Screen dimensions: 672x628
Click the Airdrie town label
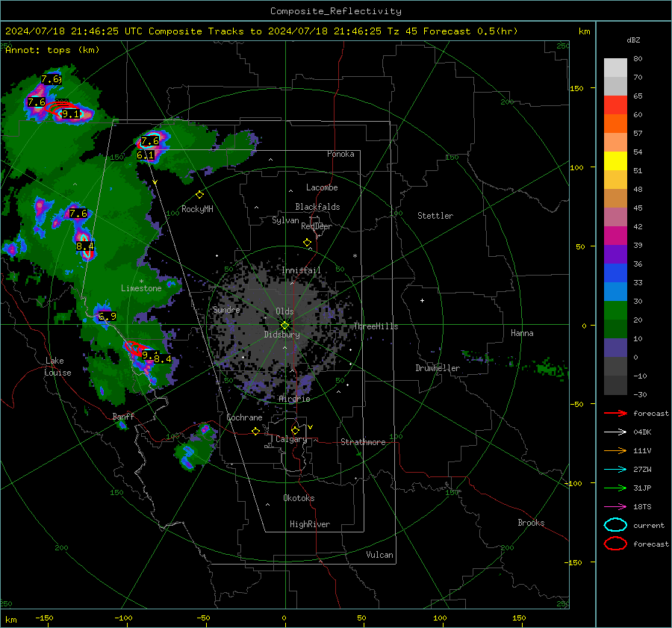click(x=294, y=399)
